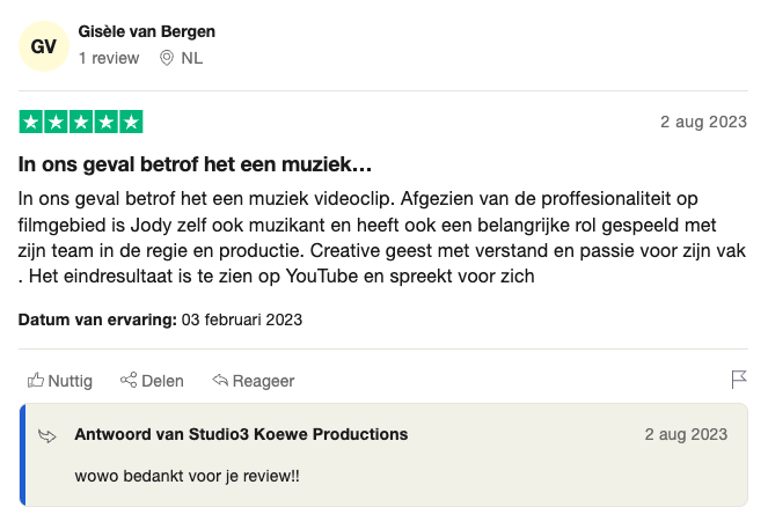Click the date inside the company reply

(686, 434)
